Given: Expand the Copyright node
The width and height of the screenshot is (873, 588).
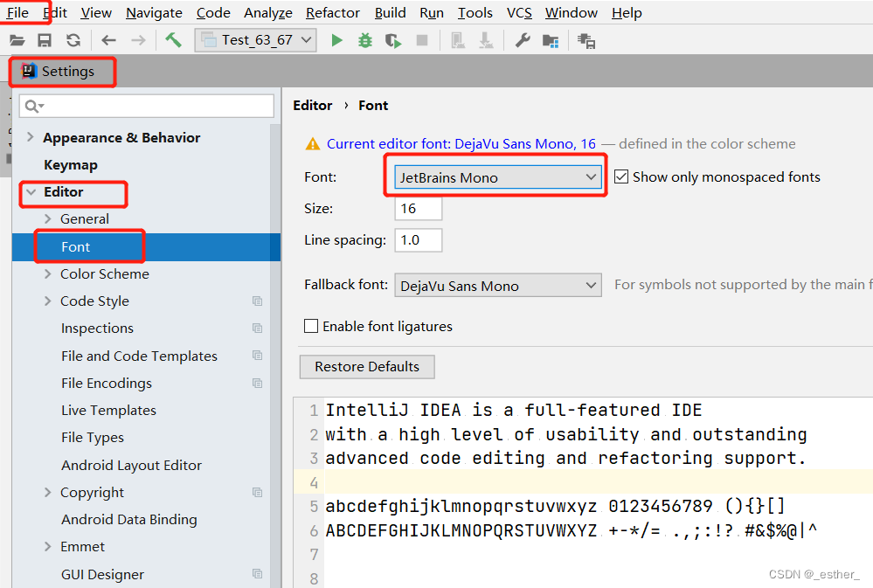Looking at the screenshot, I should coord(48,492).
